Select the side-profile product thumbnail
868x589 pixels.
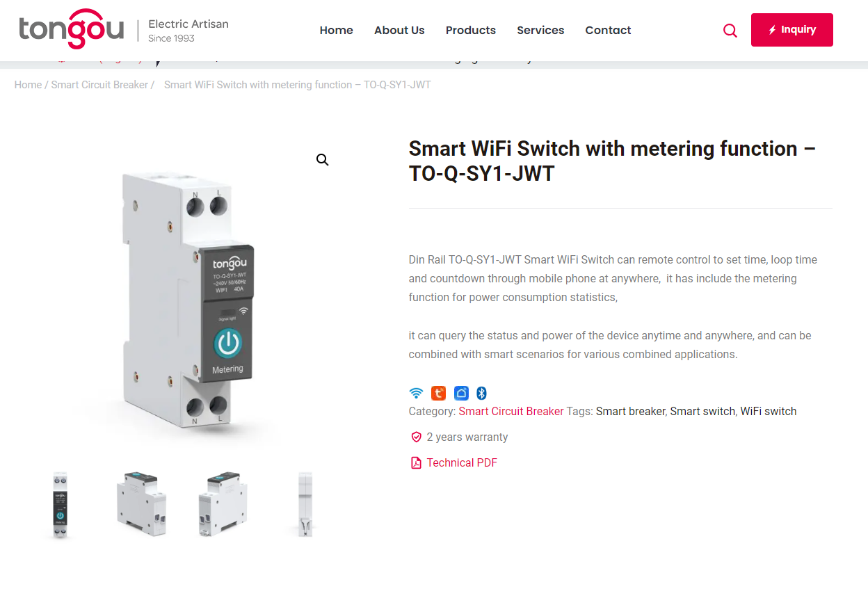click(305, 505)
